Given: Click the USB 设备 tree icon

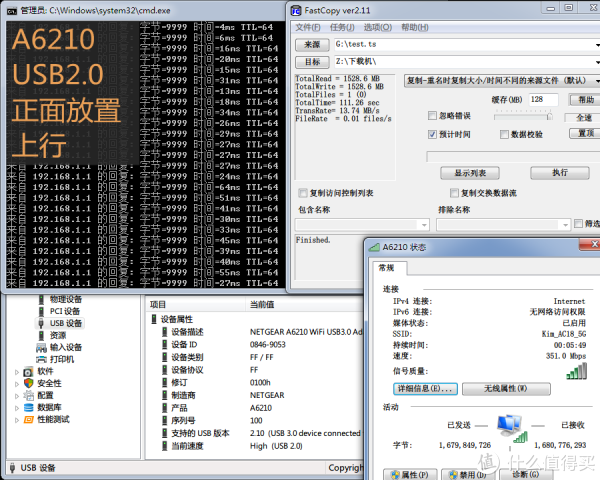Looking at the screenshot, I should (41, 323).
